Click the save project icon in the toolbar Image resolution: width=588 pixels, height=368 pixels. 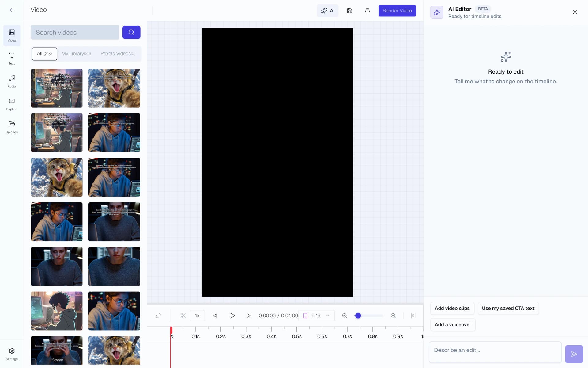coord(349,10)
